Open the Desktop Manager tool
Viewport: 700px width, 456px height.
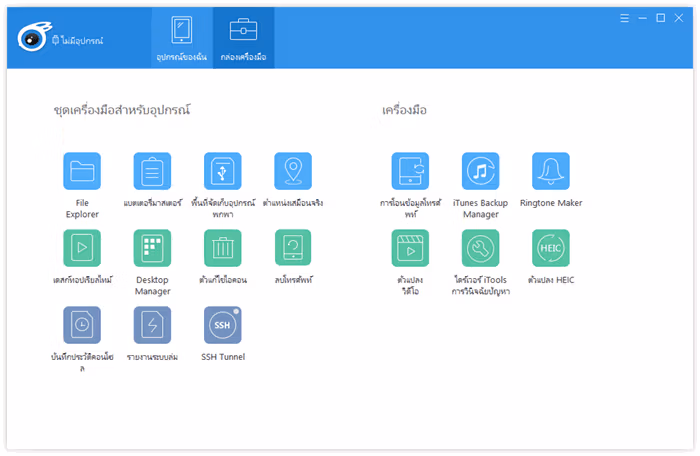(x=152, y=248)
